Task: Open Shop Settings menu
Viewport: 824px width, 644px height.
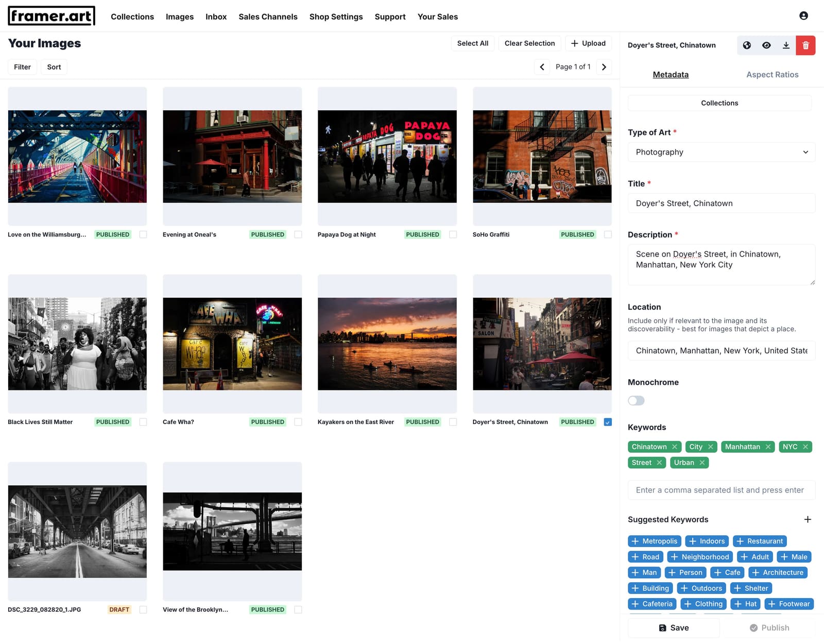Action: point(336,16)
